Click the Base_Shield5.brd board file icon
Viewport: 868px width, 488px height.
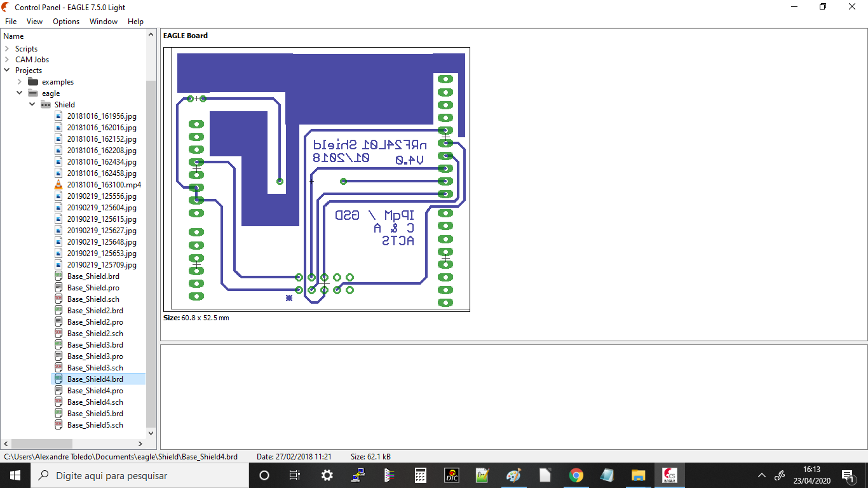[58, 414]
